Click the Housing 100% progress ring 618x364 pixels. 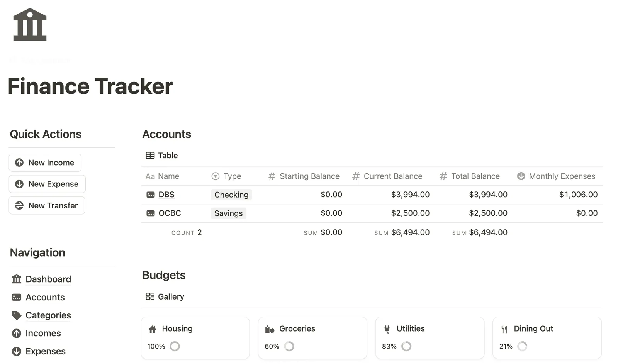[175, 346]
